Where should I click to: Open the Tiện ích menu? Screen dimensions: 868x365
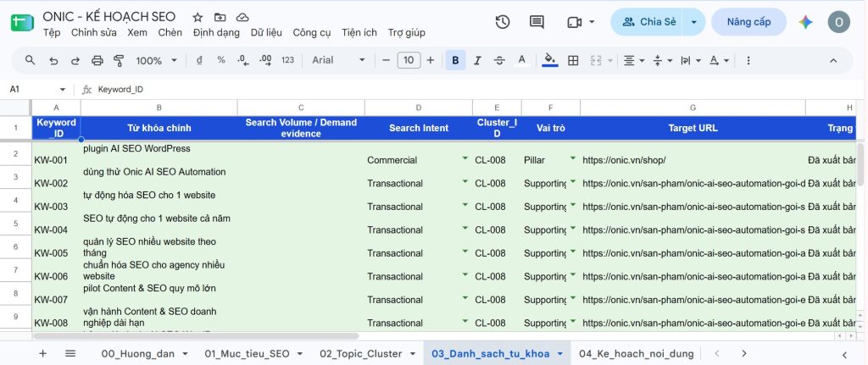point(359,33)
